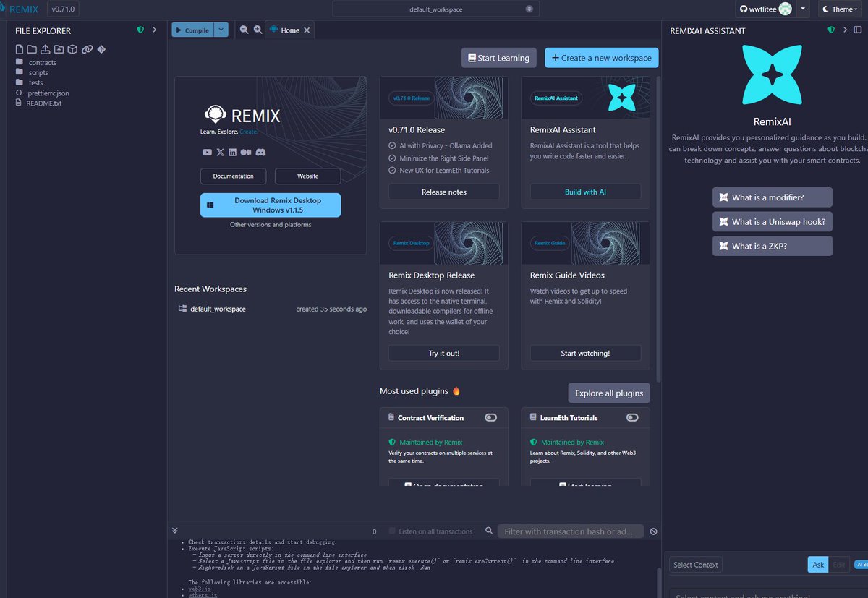Viewport: 868px width, 598px height.
Task: Ask What is a ZKP?
Action: 773,246
